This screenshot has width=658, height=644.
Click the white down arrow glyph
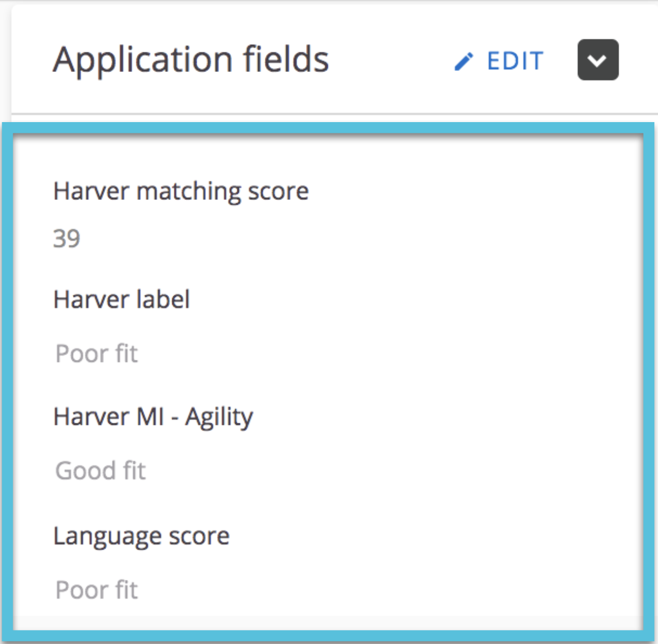pos(597,61)
